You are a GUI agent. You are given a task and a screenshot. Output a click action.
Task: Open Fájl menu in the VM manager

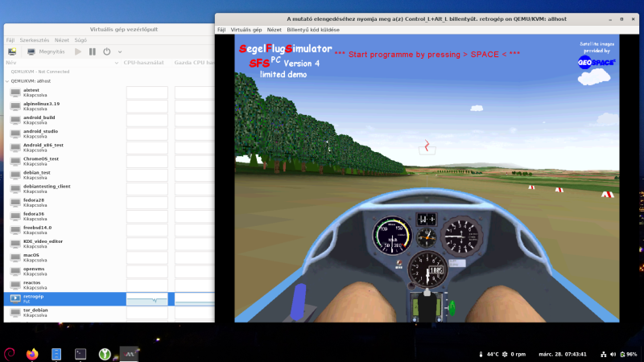point(10,40)
